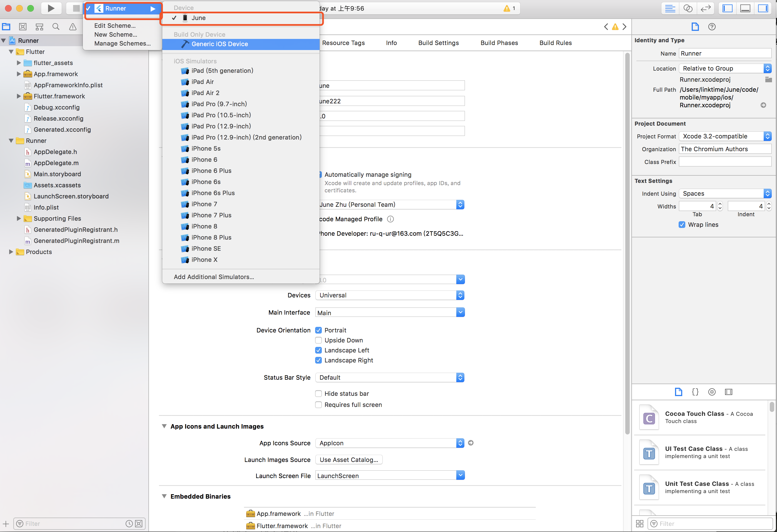
Task: Open the Devices Universal dropdown
Action: click(x=390, y=295)
